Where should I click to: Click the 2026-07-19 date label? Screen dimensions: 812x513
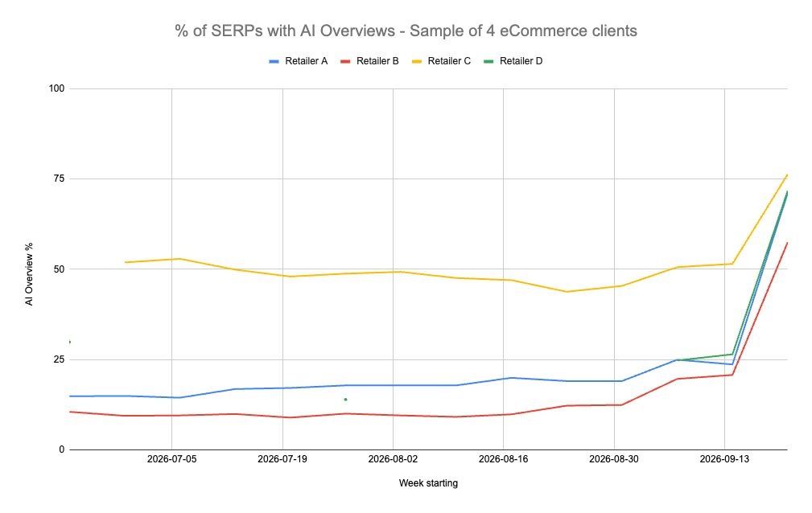point(282,459)
